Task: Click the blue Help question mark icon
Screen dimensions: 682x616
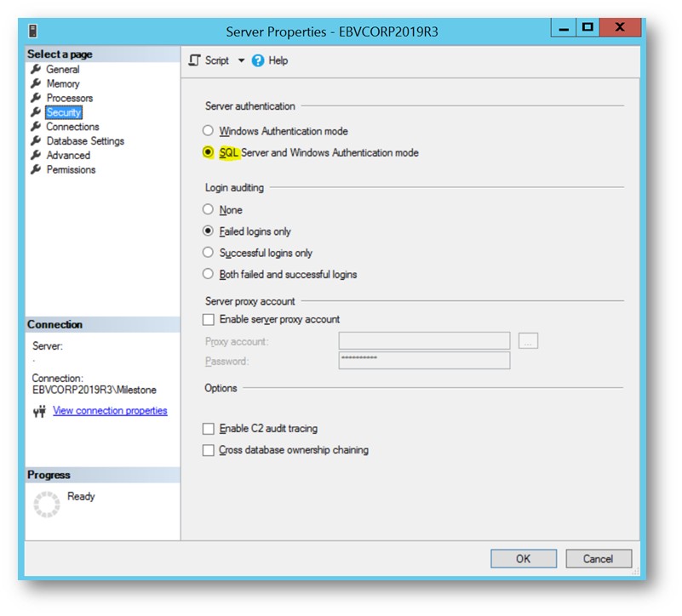Action: 260,60
